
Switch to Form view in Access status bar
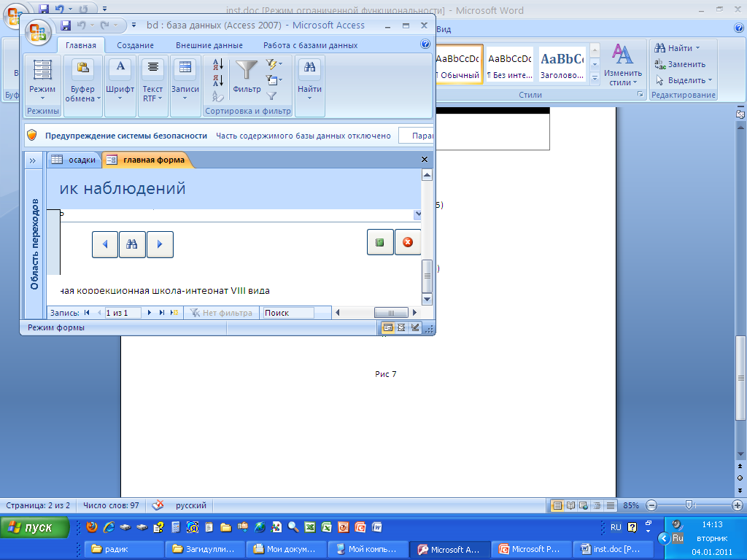388,327
